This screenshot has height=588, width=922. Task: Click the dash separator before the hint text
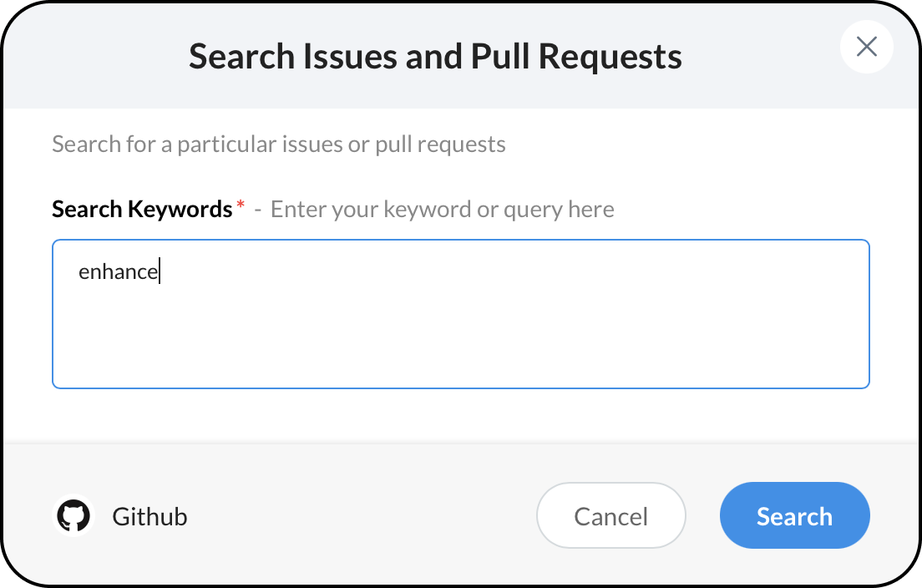point(258,210)
